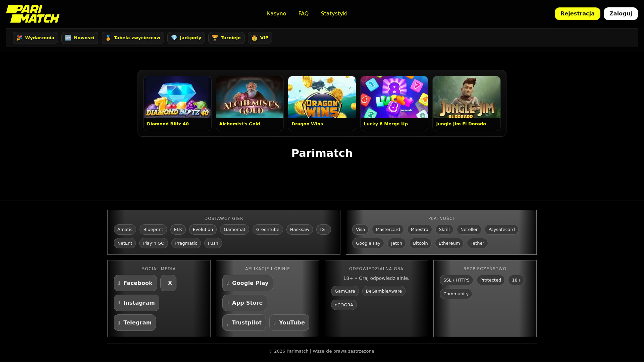Image resolution: width=644 pixels, height=362 pixels.
Task: Open the Google Play app link
Action: (x=248, y=283)
